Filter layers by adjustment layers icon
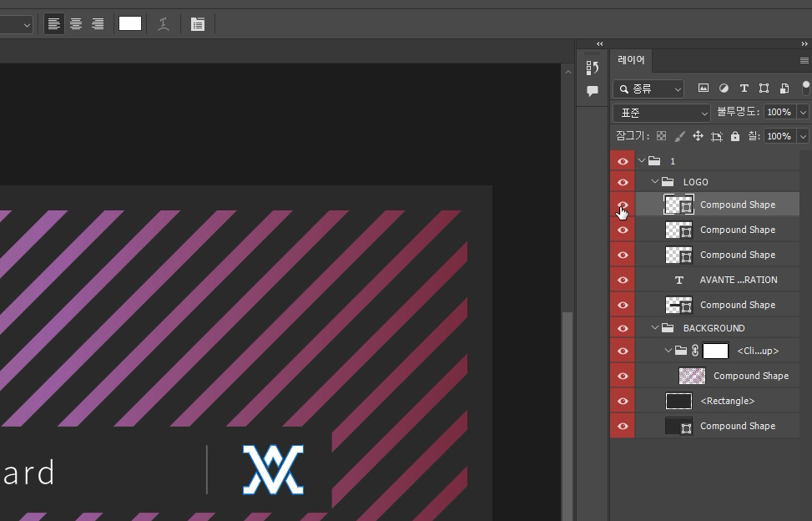 point(724,89)
